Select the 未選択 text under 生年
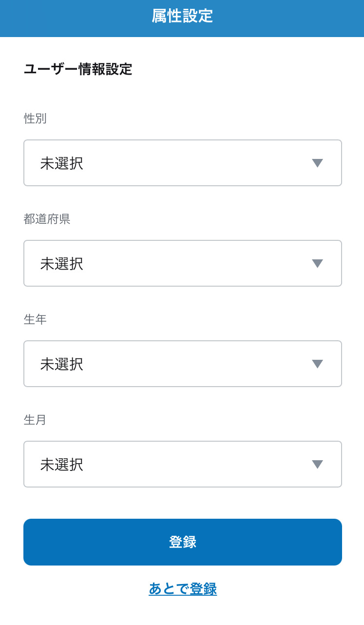The width and height of the screenshot is (364, 625). tap(61, 364)
